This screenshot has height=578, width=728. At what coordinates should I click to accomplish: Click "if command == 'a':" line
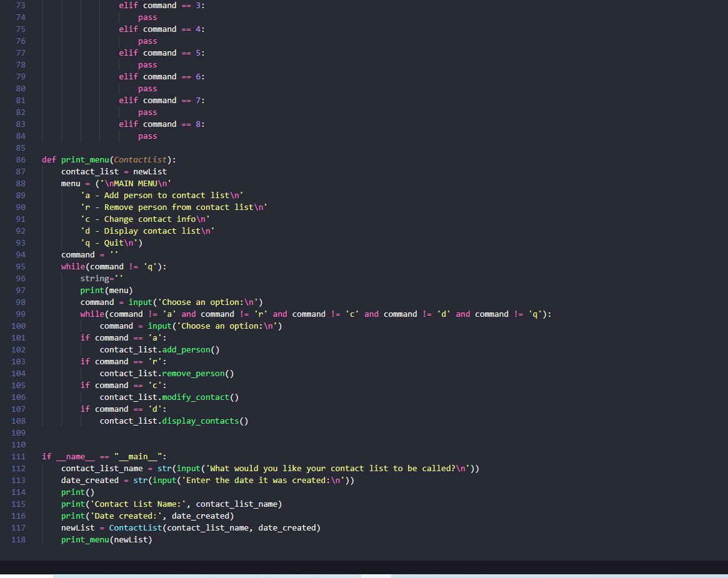[x=124, y=338]
